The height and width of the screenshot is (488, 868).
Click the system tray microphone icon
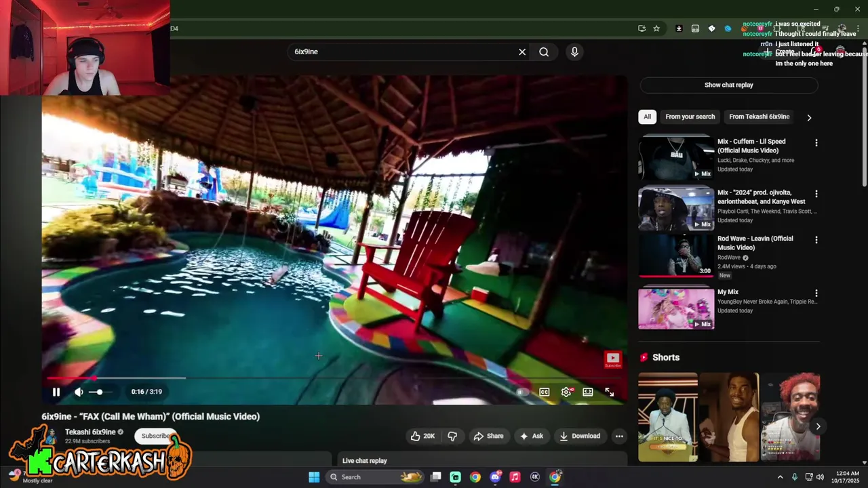click(795, 477)
